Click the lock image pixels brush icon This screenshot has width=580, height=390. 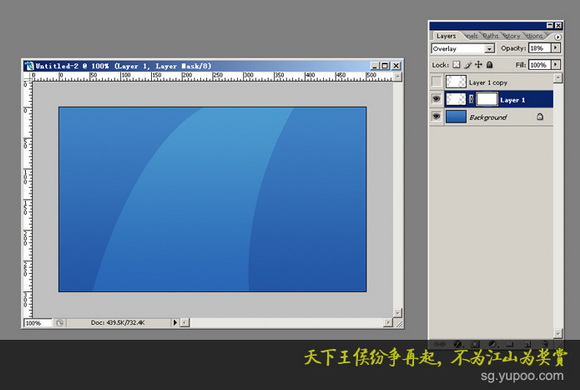coord(468,65)
